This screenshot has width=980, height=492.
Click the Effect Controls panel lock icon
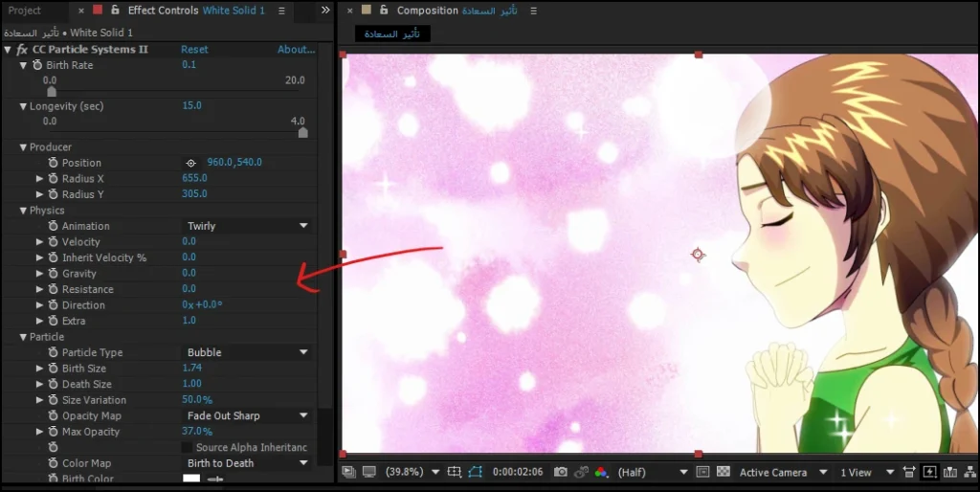115,10
